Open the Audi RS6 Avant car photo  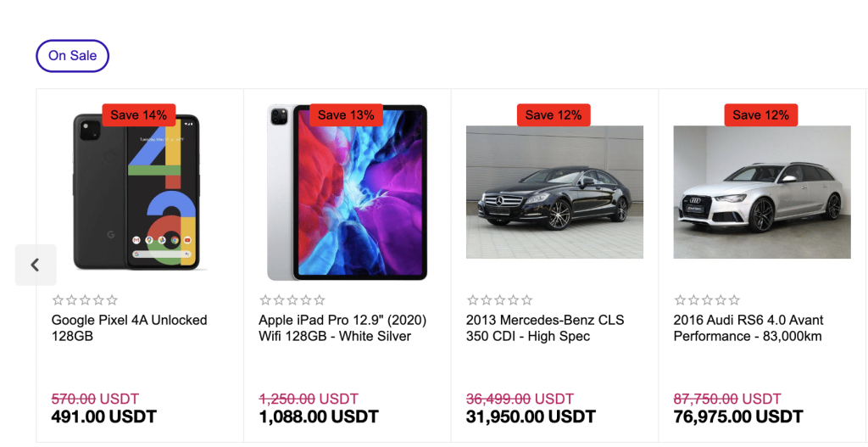point(761,193)
